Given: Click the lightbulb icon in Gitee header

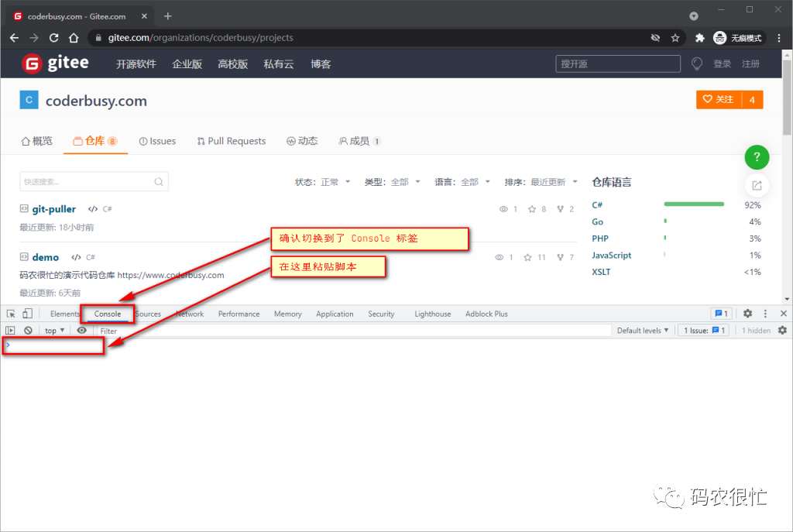Looking at the screenshot, I should tap(697, 63).
